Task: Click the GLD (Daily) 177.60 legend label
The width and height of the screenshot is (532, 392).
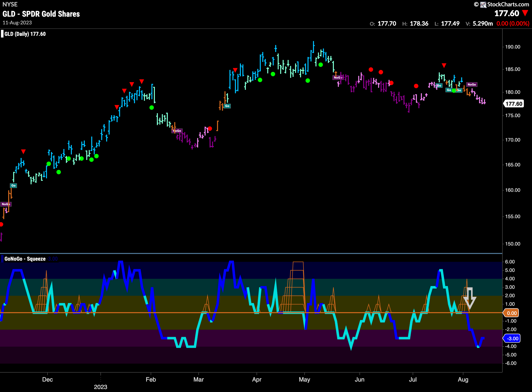Action: [25, 34]
